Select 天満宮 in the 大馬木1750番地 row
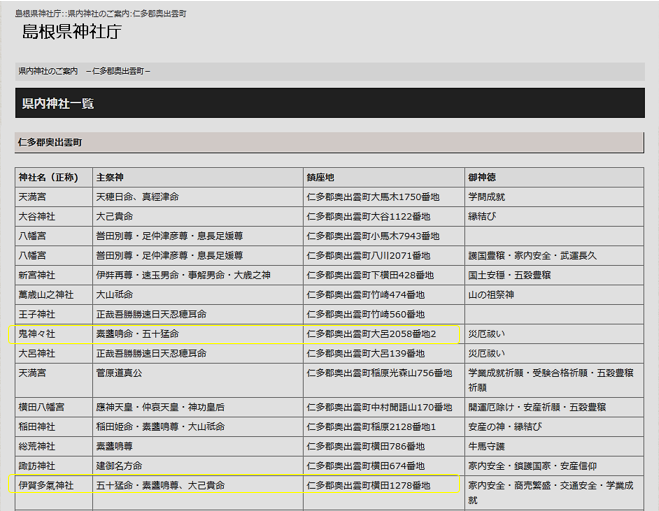This screenshot has width=659, height=511. click(32, 197)
